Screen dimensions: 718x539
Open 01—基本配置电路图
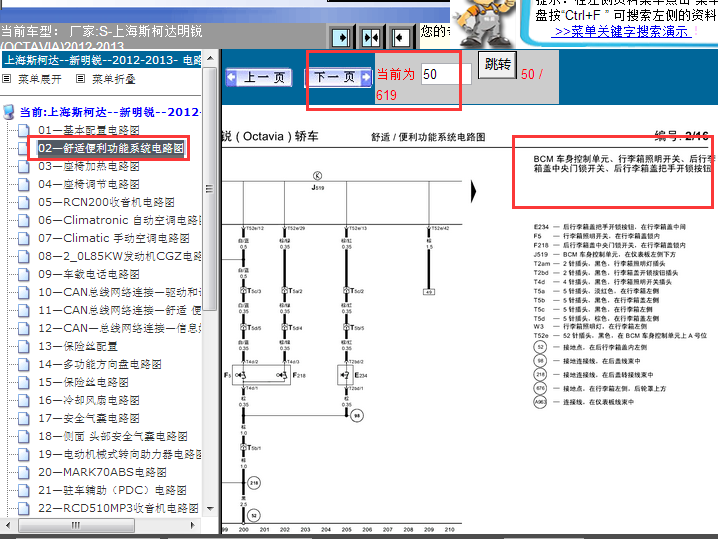89,131
